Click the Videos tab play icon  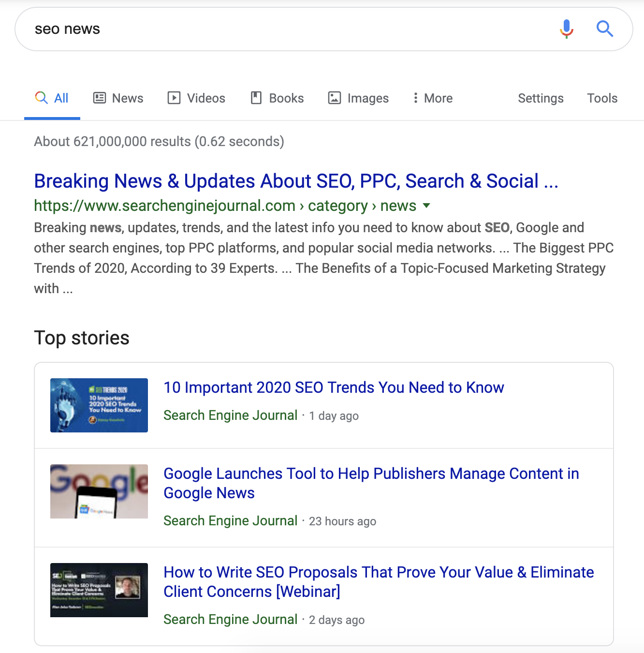pyautogui.click(x=174, y=98)
